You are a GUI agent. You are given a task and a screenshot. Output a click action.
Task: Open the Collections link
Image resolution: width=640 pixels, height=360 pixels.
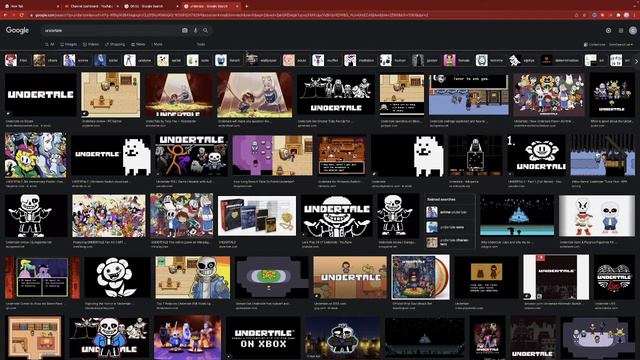coord(594,44)
